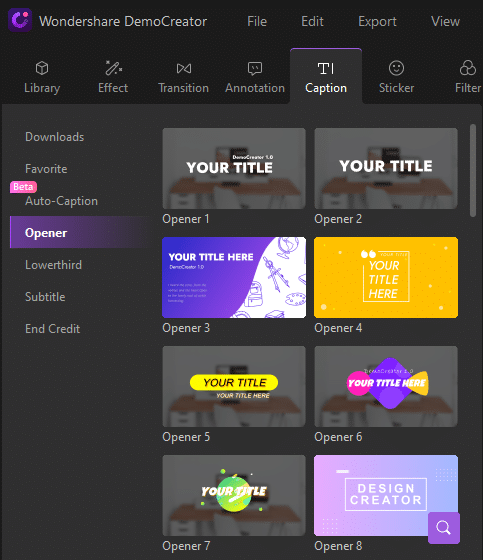Click the "Opener 2" label text
Viewport: 483px width, 560px height.
point(338,219)
